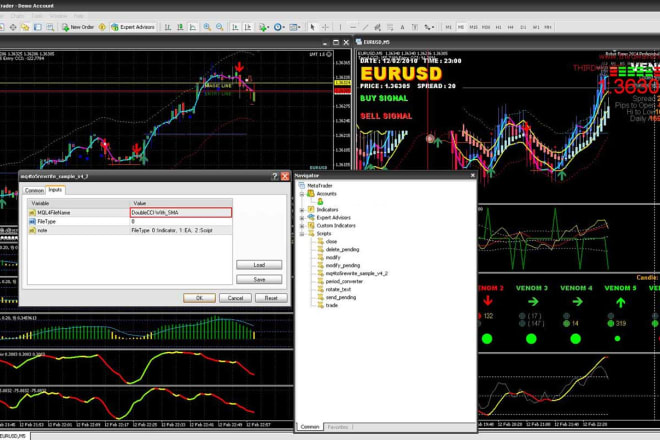This screenshot has width=660, height=440.
Task: Click the yellow coin icon beside New Order
Action: pyautogui.click(x=102, y=27)
